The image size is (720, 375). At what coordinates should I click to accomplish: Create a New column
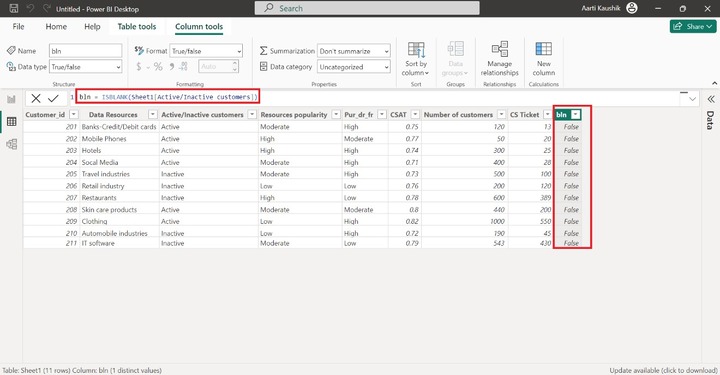click(544, 59)
